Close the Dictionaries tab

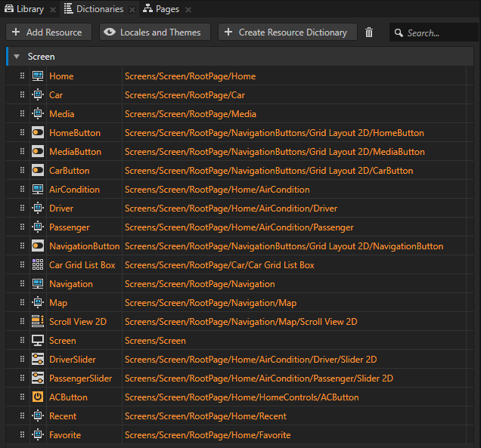[131, 10]
